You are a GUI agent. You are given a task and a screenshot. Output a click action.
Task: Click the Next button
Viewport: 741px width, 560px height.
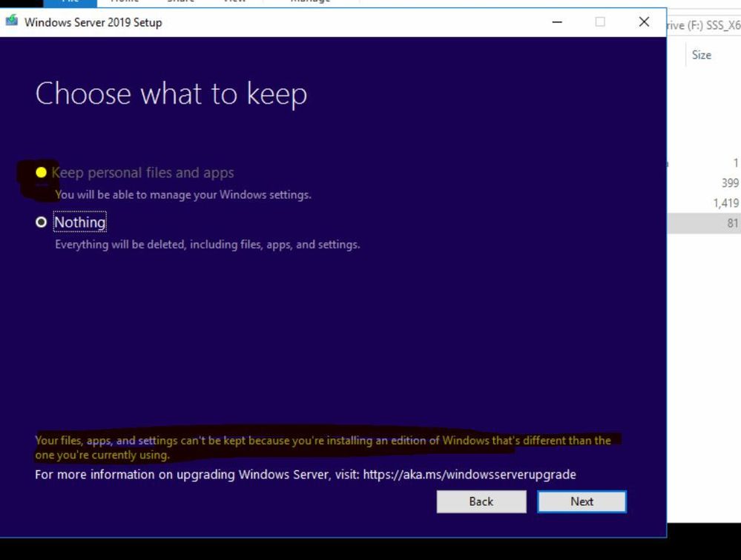coord(582,501)
